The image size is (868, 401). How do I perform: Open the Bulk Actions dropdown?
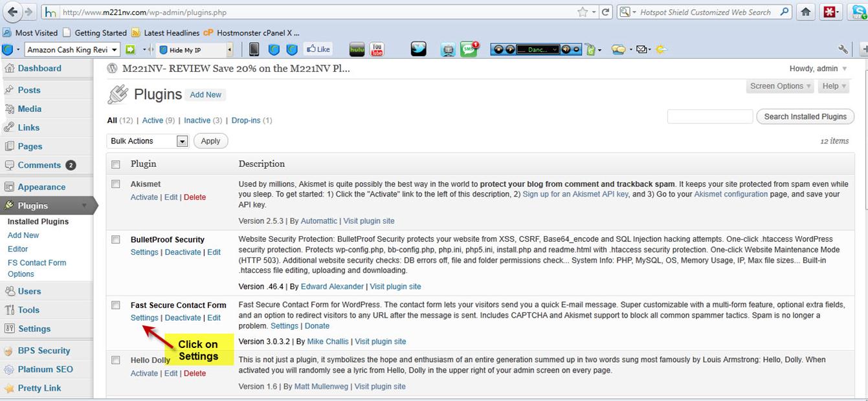(148, 141)
